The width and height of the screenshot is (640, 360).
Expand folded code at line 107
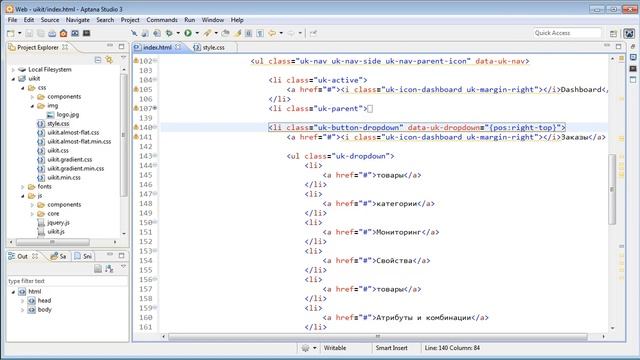tap(155, 108)
